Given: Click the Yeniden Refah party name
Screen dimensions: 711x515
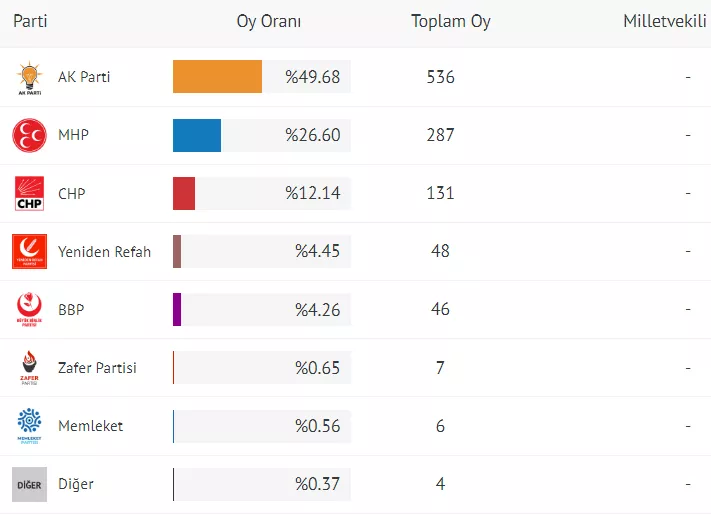Looking at the screenshot, I should [104, 251].
